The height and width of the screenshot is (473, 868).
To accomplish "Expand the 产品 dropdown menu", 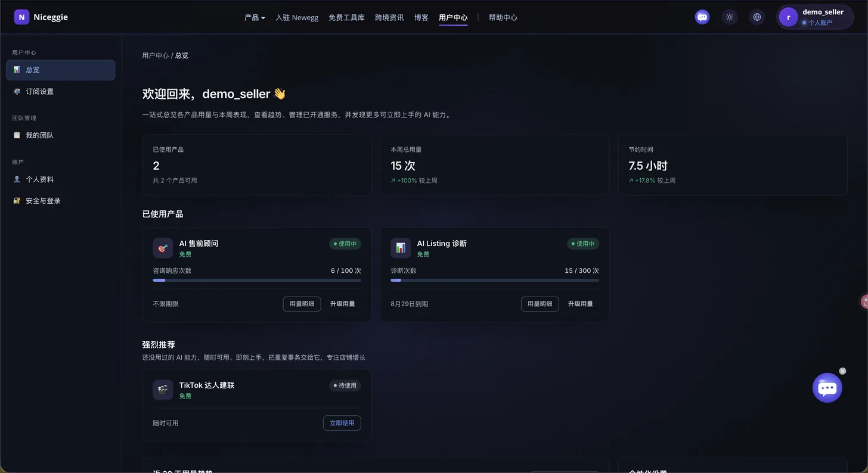I will pos(255,18).
